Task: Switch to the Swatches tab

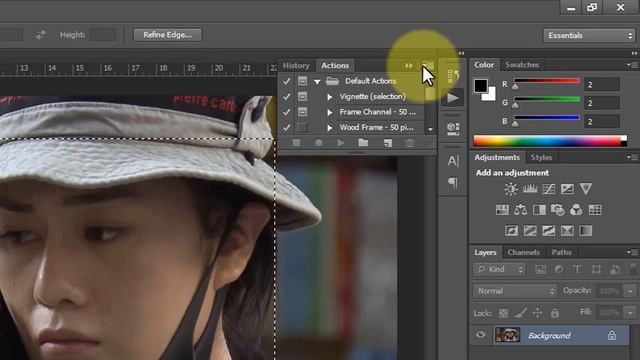Action: click(522, 64)
